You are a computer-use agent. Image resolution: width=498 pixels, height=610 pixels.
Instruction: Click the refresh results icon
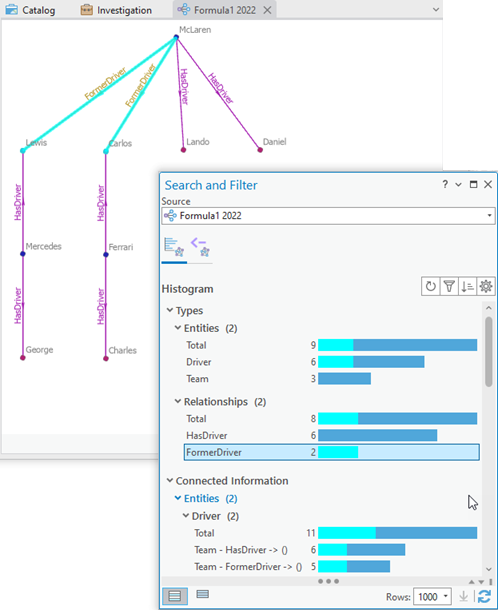tap(484, 596)
